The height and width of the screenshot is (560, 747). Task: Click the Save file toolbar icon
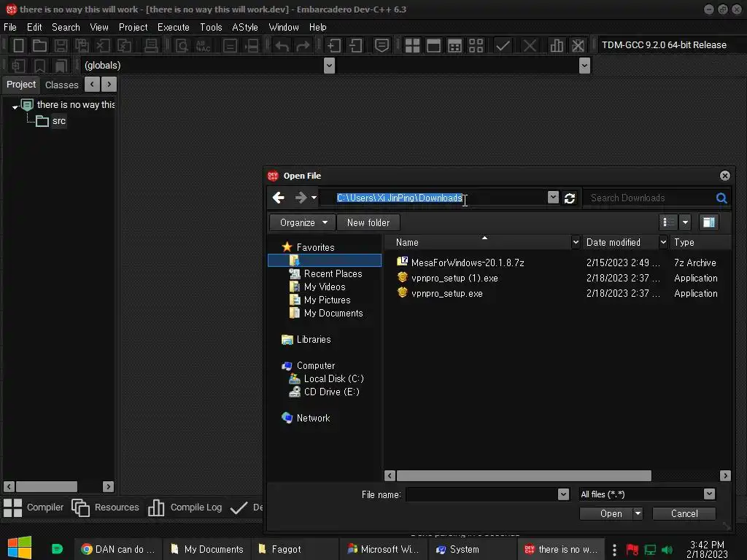click(x=61, y=46)
